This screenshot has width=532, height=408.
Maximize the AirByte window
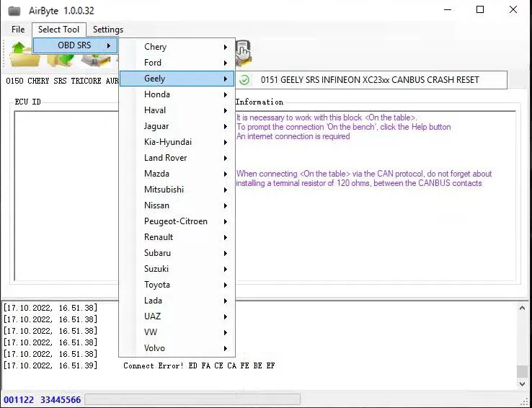point(480,10)
